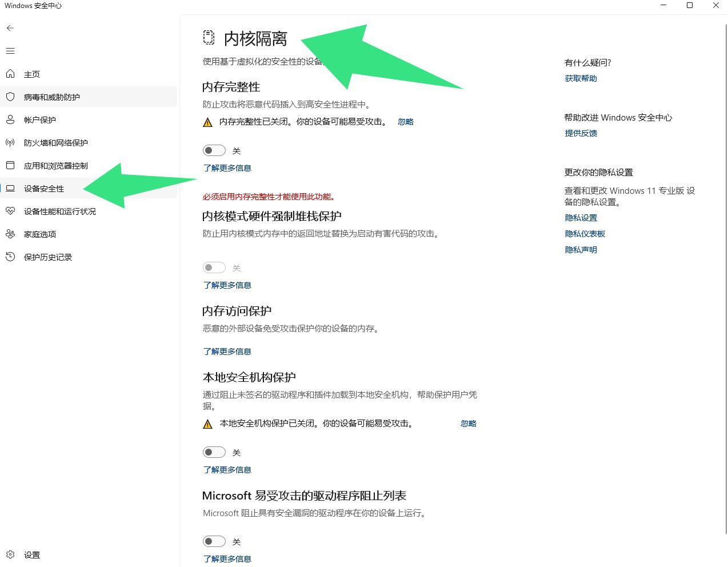Open 保护历史记录

(x=89, y=257)
